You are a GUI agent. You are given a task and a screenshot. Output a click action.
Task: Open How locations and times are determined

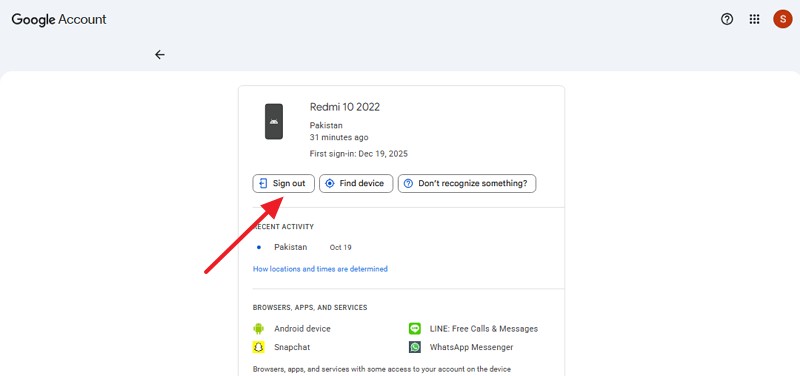[320, 269]
